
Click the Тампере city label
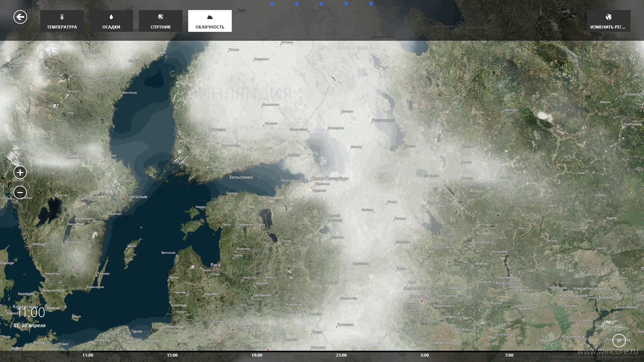click(x=218, y=130)
